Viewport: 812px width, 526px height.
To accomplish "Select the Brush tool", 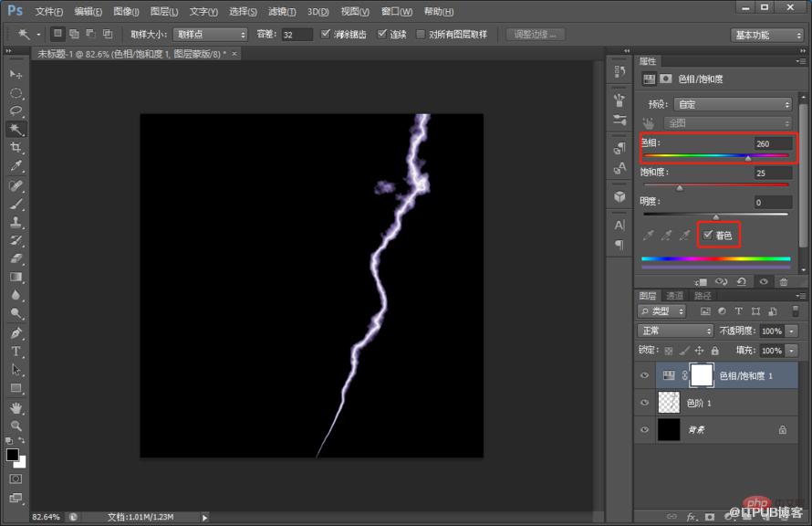I will 16,204.
